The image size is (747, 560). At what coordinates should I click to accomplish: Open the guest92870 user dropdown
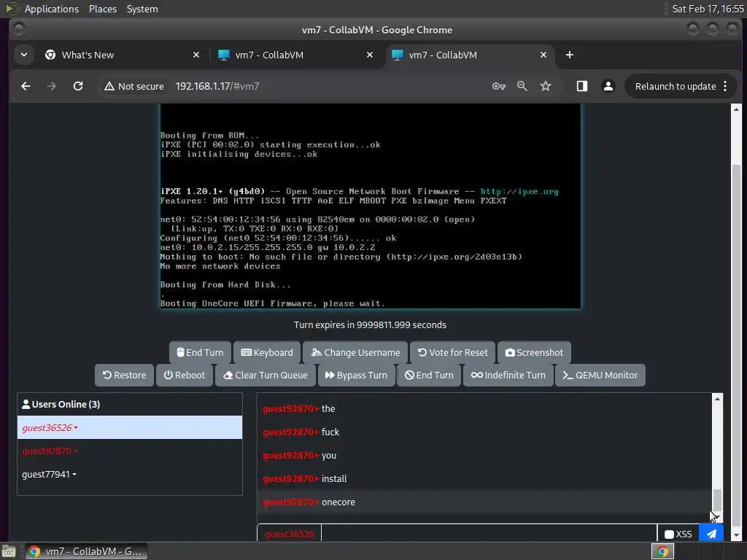[x=50, y=451]
